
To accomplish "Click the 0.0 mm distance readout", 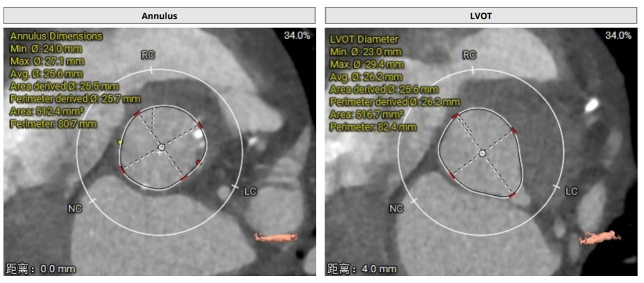I will (x=41, y=269).
